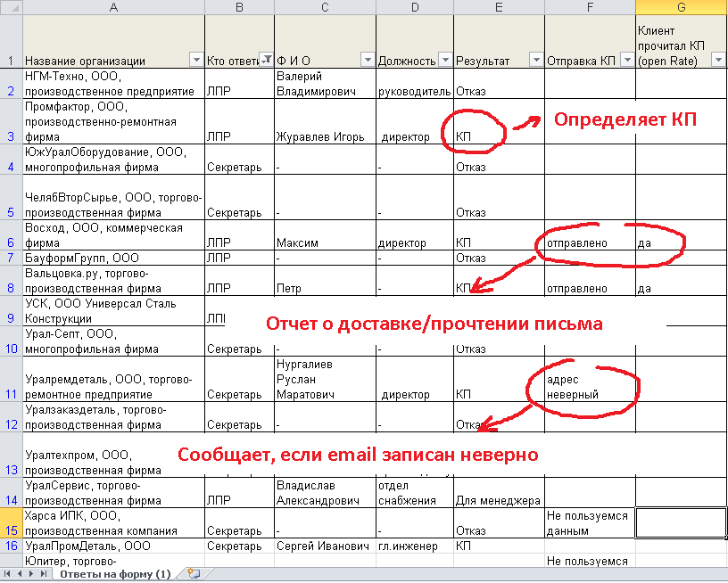Screen dimensions: 728x583
Task: Click 'Валерий Владимирович' cell
Action: (325, 84)
